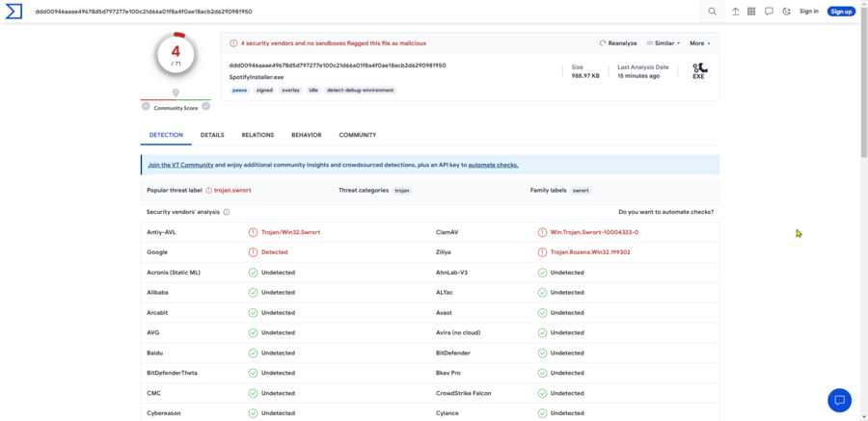Click BitDefender undetected check icon
Viewport: 868px width, 421px height.
(542, 353)
